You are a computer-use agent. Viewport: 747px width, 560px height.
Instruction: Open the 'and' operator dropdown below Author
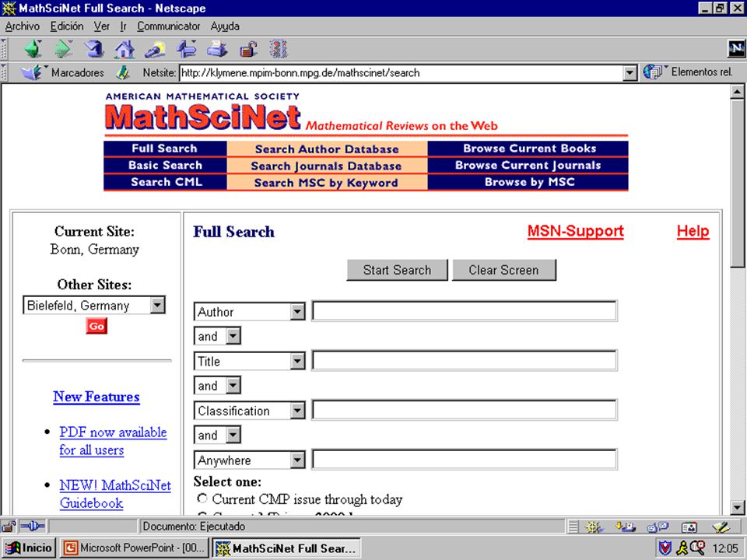click(233, 336)
